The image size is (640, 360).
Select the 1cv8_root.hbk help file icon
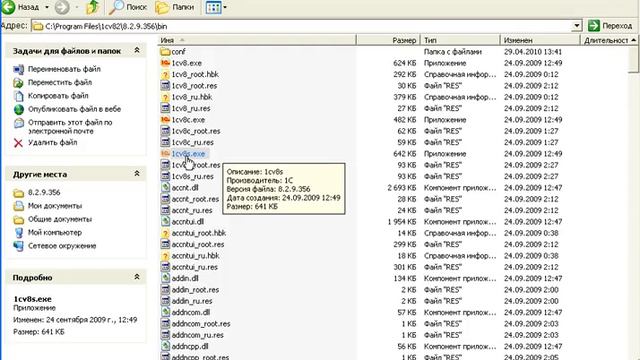pos(165,75)
